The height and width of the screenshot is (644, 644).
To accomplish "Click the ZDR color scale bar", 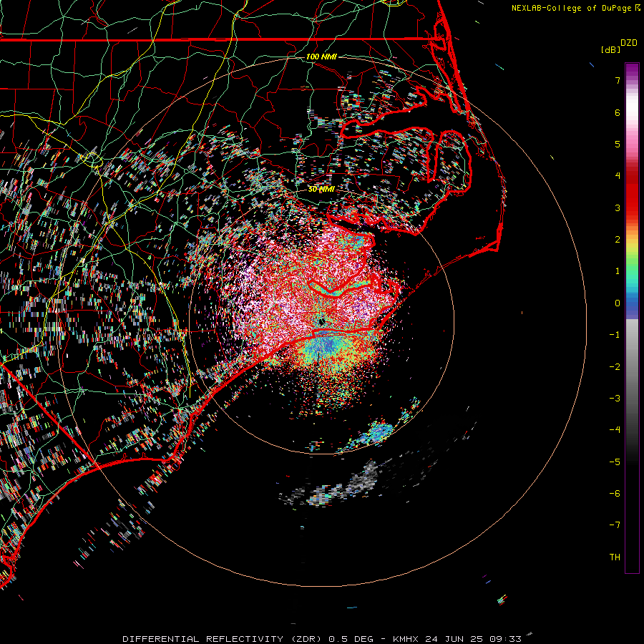I will pos(632,318).
